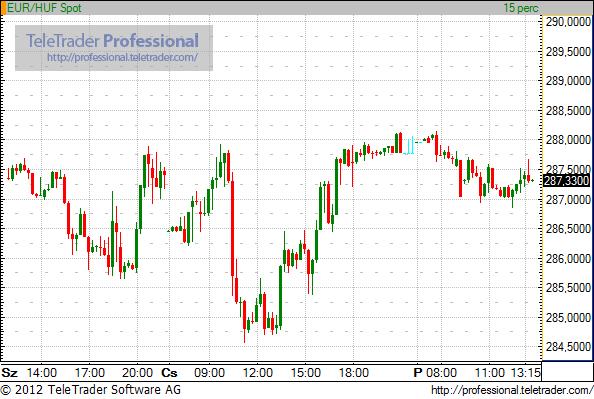Select the P day marker on time axis
This screenshot has height=399, width=594.
click(x=418, y=373)
